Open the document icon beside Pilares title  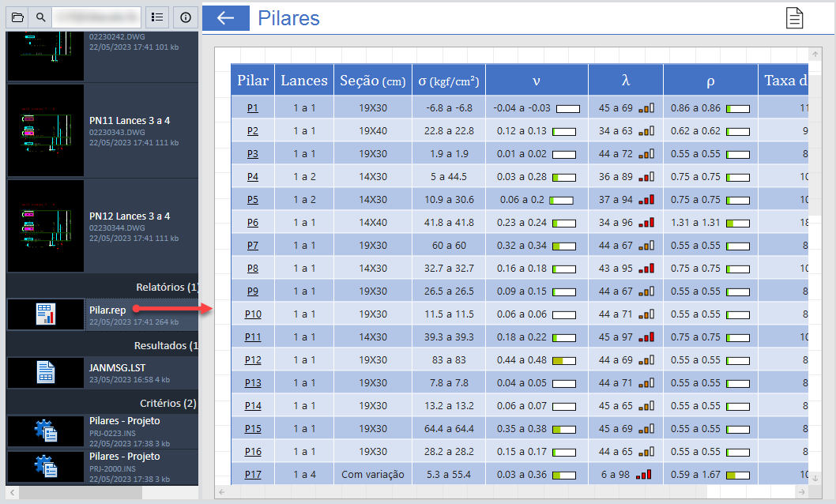click(x=794, y=18)
